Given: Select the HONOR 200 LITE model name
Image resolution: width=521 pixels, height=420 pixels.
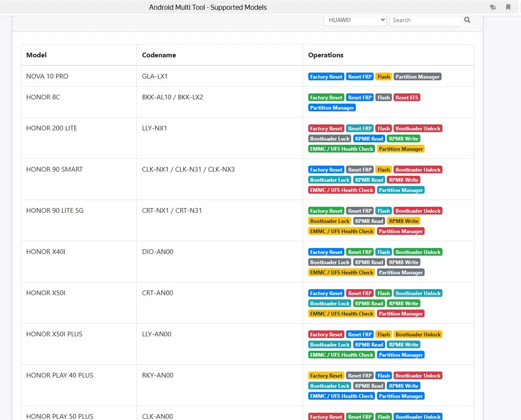Looking at the screenshot, I should point(52,128).
